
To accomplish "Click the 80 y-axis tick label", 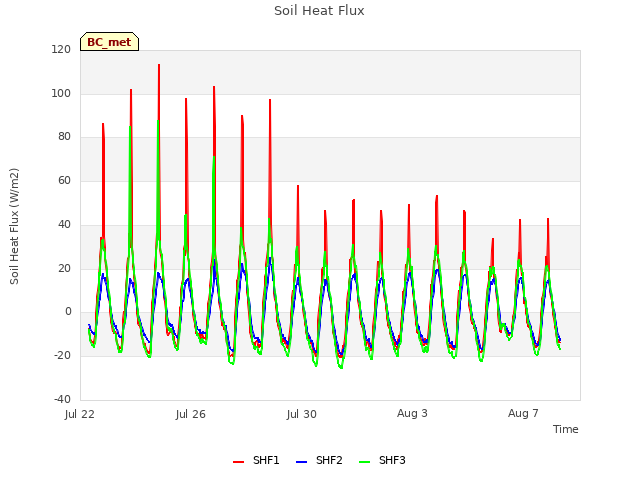I will (x=64, y=137).
